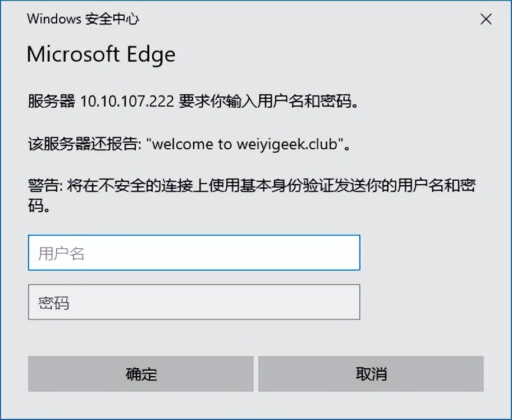Close the Windows Security credential dialog
This screenshot has width=512, height=420.
pyautogui.click(x=485, y=19)
